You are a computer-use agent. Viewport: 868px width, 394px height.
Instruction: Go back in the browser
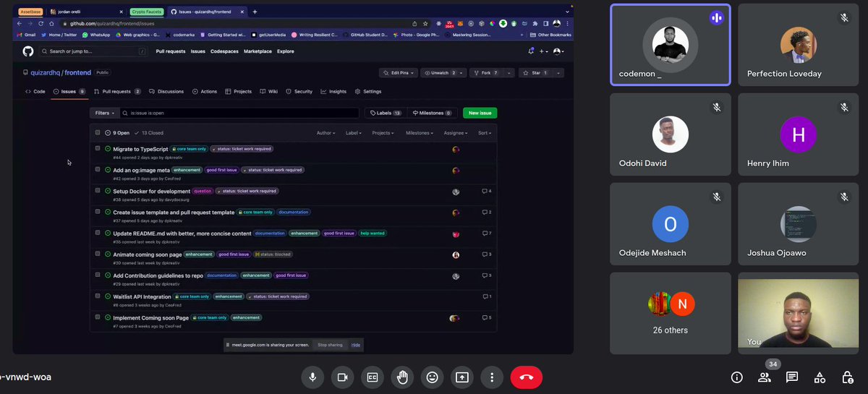(20, 23)
